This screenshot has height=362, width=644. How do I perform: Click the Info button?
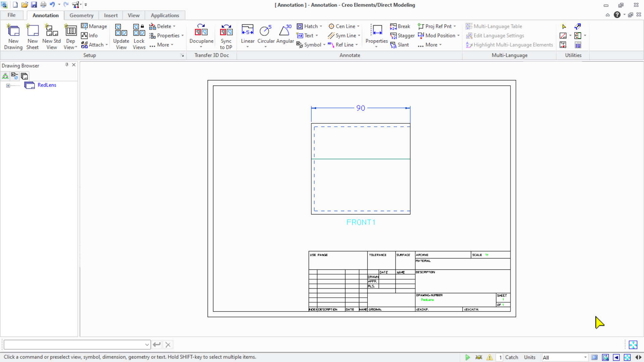[89, 36]
